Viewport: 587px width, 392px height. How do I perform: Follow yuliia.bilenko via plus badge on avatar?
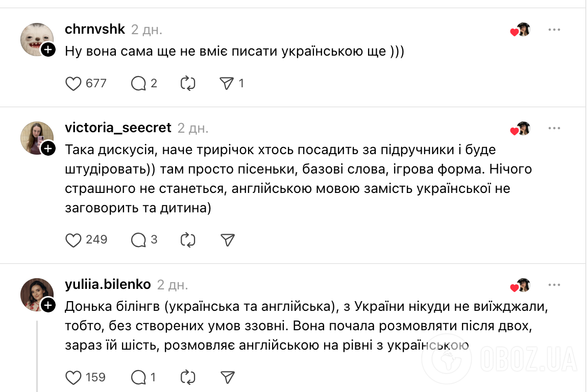click(x=47, y=304)
